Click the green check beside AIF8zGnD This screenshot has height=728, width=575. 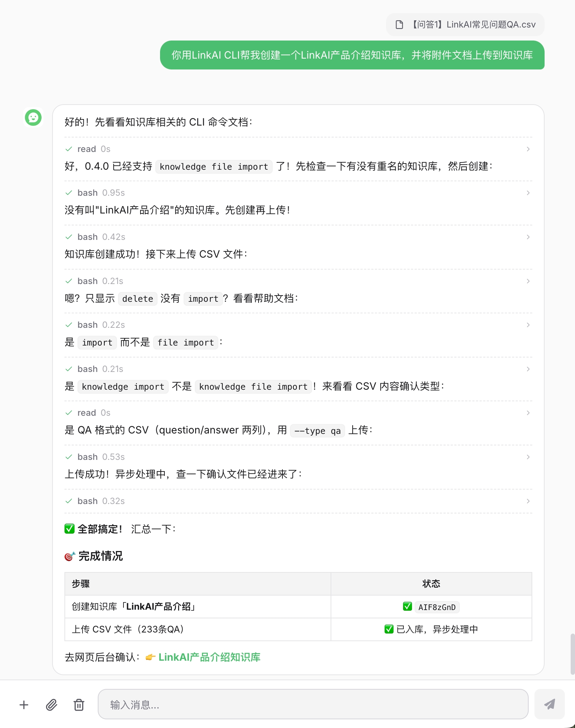407,606
